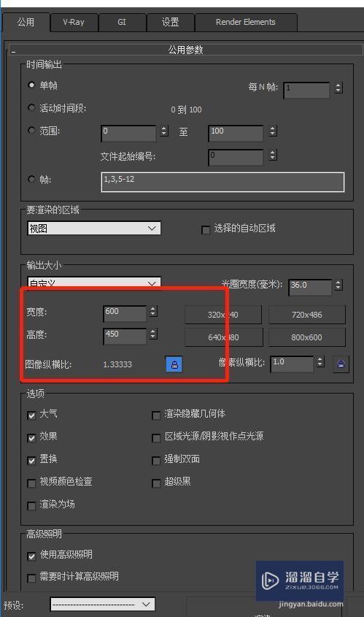Enable the 视频颜色检查 checkbox
The width and height of the screenshot is (364, 617).
pyautogui.click(x=32, y=483)
